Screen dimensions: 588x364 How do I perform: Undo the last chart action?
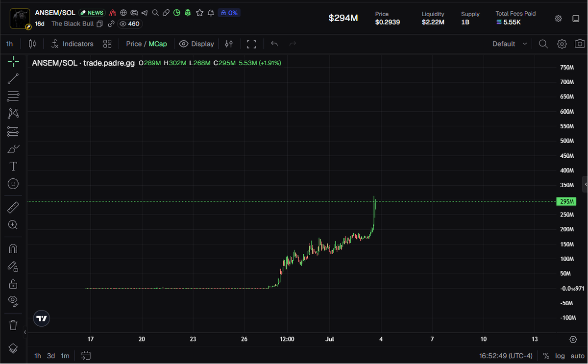pos(274,44)
